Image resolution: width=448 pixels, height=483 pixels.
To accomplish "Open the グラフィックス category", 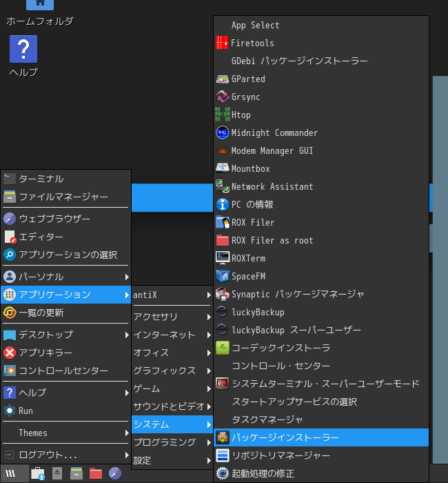I will coord(172,371).
